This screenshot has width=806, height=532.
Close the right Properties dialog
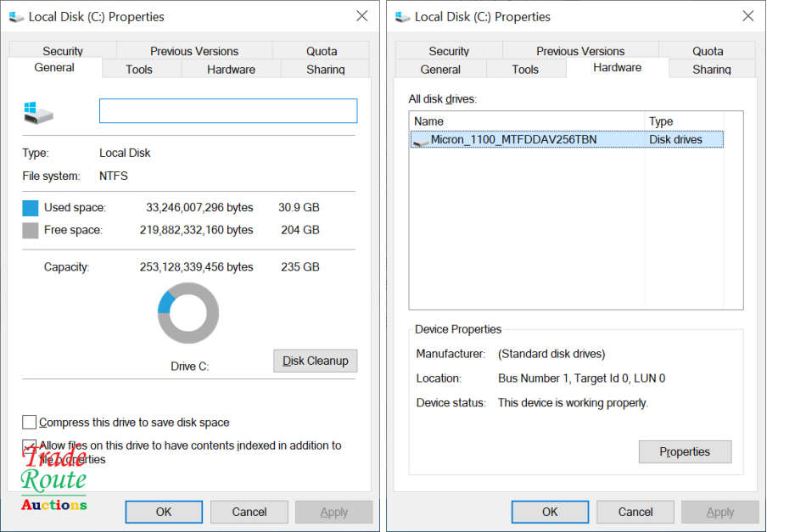(747, 16)
